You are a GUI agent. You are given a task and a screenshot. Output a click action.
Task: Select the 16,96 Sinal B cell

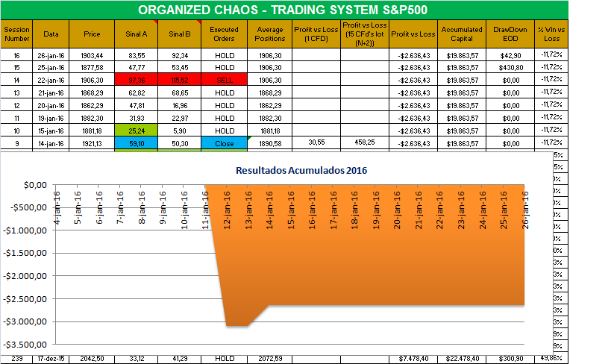pos(180,105)
